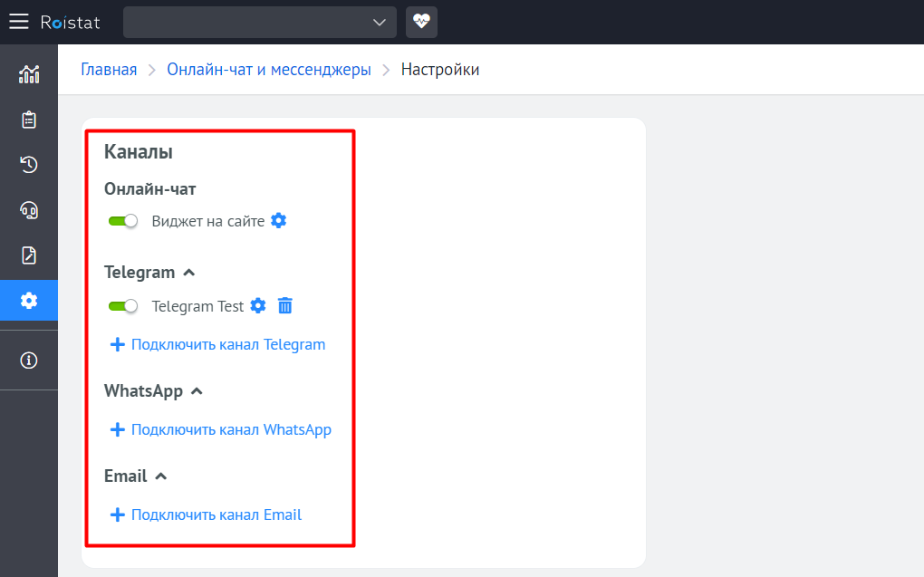Open the history clock sidebar icon
This screenshot has width=924, height=577.
coord(29,165)
